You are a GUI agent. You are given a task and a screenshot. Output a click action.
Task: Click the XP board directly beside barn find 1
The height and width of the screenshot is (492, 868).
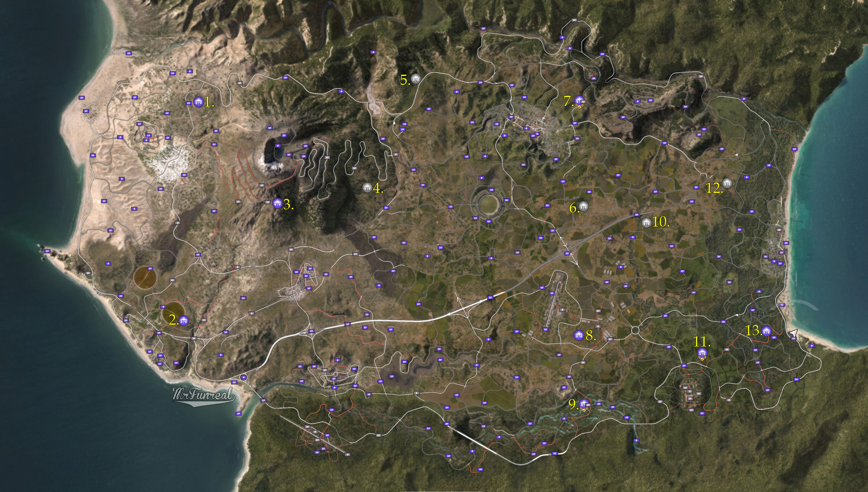[x=189, y=103]
